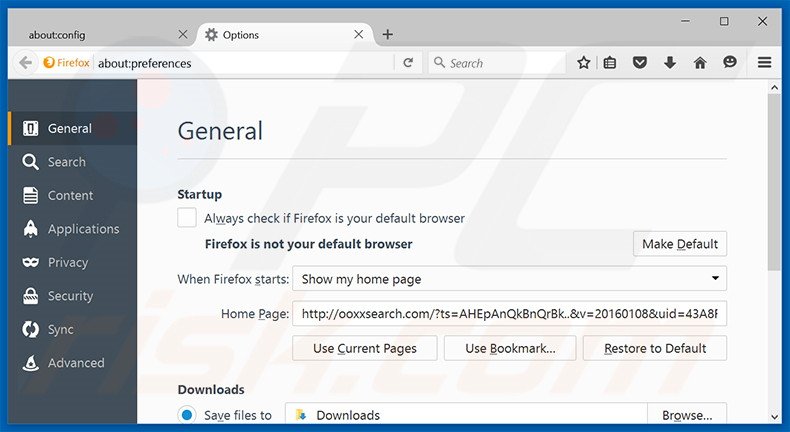The width and height of the screenshot is (790, 432).
Task: Click the scrollbar up arrow
Action: click(x=774, y=88)
